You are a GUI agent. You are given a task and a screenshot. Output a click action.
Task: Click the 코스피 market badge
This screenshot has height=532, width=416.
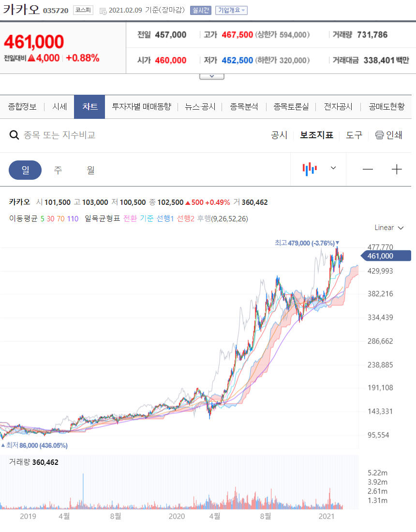83,10
